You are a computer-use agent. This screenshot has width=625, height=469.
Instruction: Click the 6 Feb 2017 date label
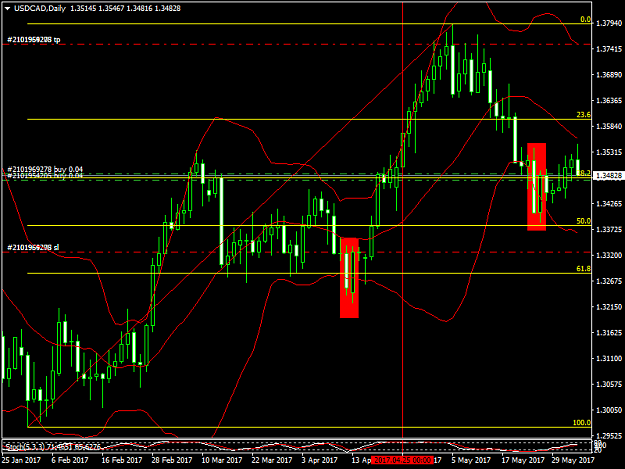[x=70, y=460]
